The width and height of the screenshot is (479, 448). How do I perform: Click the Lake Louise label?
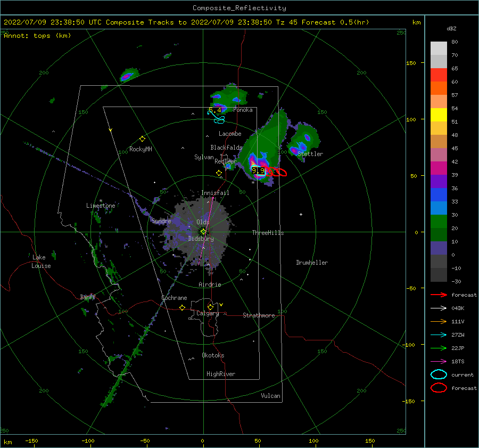click(x=41, y=262)
